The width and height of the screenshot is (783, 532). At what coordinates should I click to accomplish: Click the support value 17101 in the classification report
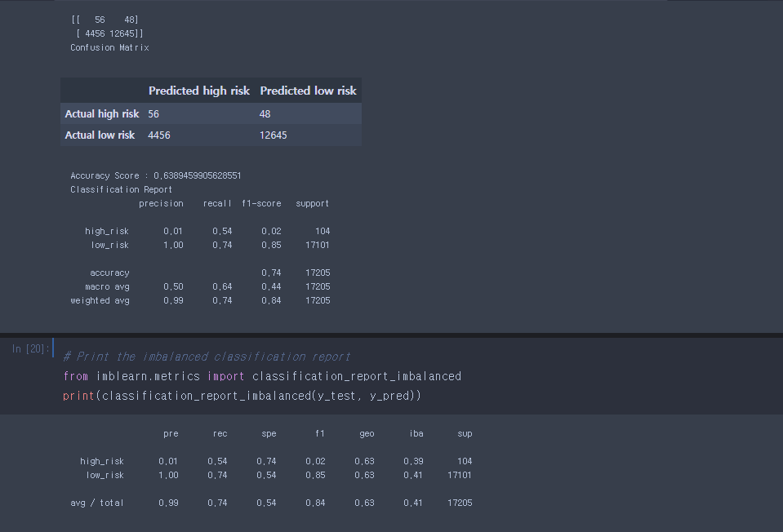click(x=318, y=245)
